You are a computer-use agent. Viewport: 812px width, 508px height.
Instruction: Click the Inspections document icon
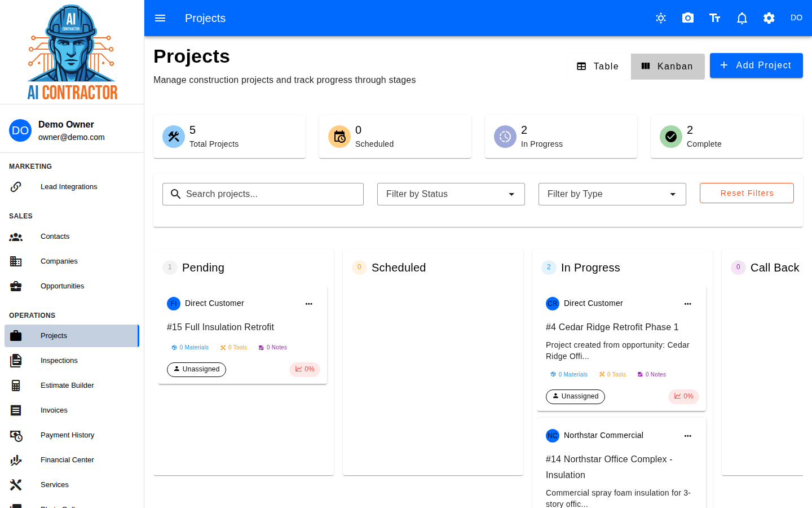[16, 361]
